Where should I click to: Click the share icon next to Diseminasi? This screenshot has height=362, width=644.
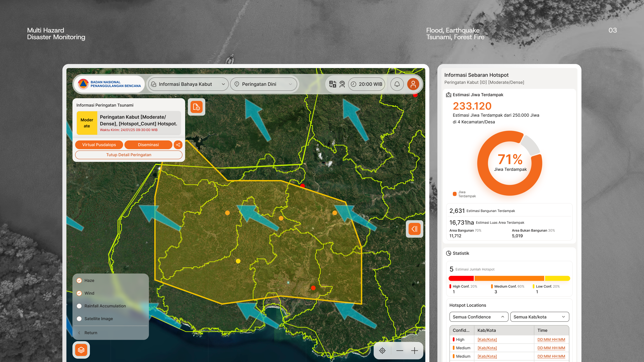click(x=178, y=145)
